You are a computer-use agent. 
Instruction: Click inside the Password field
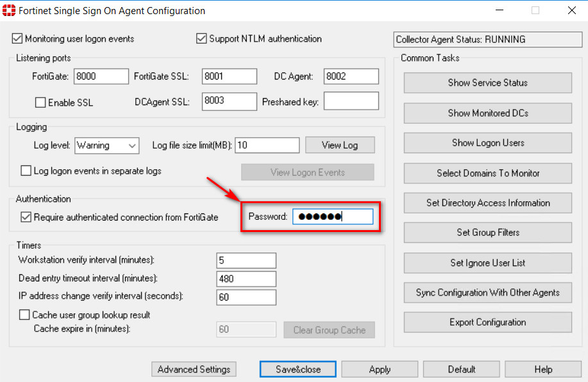(333, 216)
